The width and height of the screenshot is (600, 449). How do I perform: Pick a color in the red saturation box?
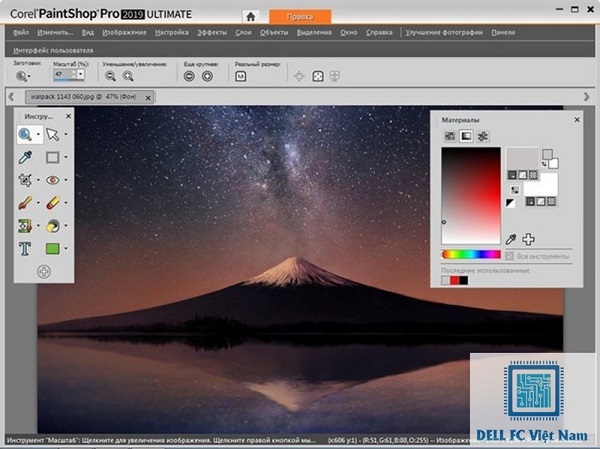tap(471, 196)
